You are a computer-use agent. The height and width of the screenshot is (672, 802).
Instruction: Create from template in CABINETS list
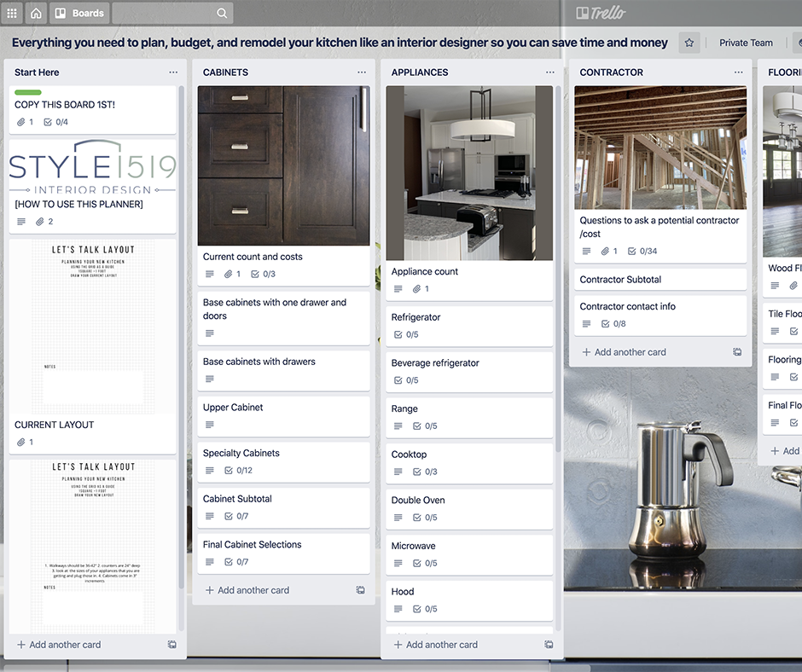(x=361, y=590)
